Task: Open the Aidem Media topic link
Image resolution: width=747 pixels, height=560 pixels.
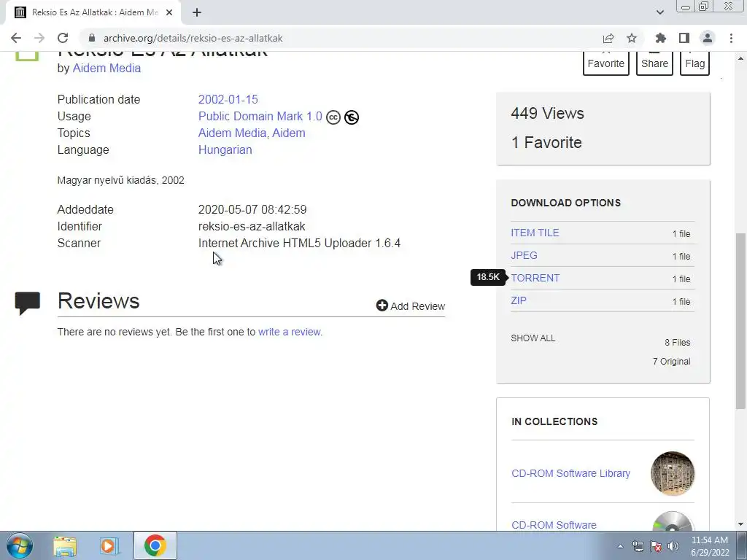Action: click(x=233, y=133)
